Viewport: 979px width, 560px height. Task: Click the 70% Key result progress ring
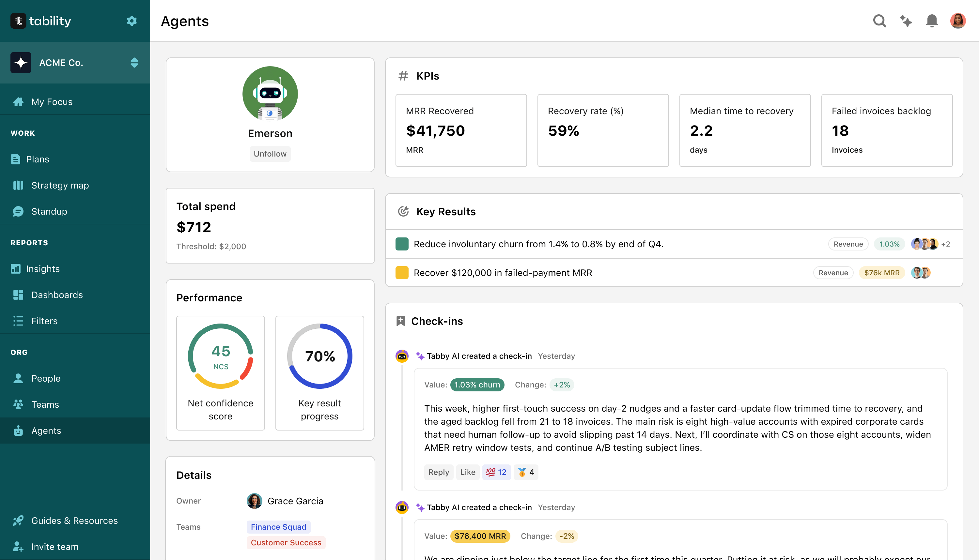coord(320,356)
